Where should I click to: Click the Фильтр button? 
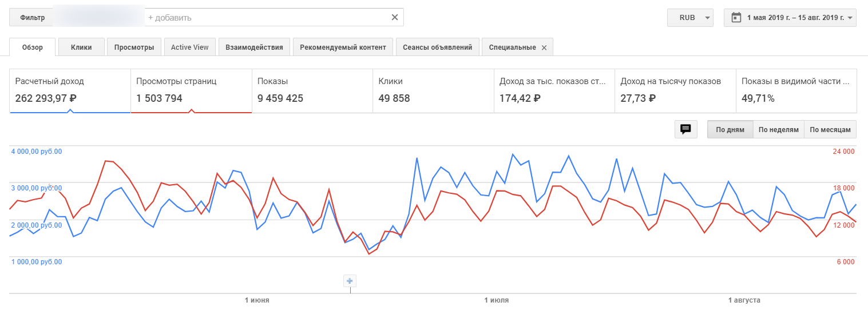[x=32, y=17]
